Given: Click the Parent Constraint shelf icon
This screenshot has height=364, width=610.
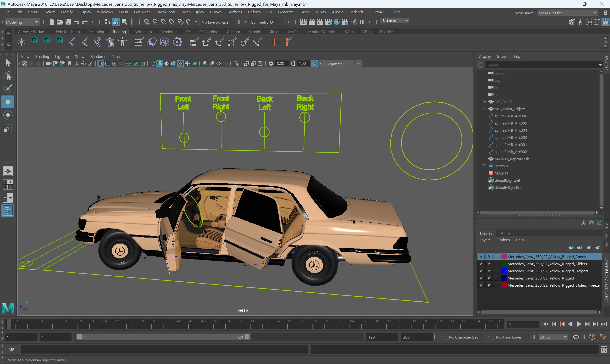Looking at the screenshot, I should coord(194,42).
